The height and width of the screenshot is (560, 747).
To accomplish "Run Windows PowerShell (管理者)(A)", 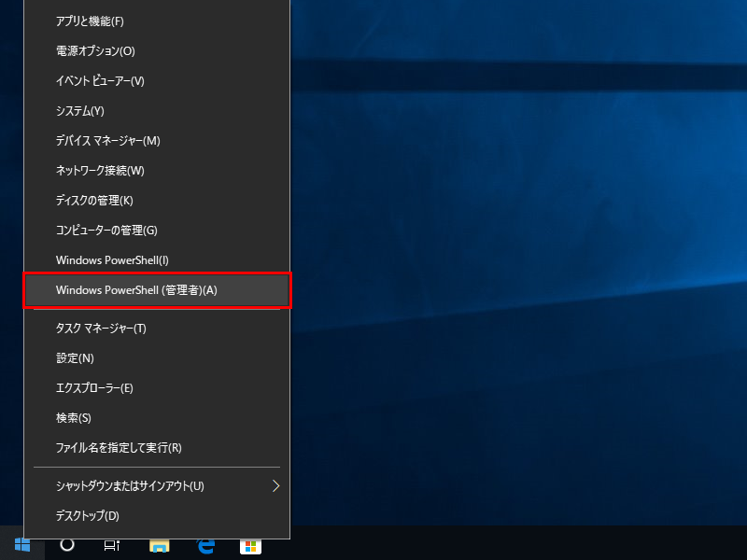I will pos(157,290).
